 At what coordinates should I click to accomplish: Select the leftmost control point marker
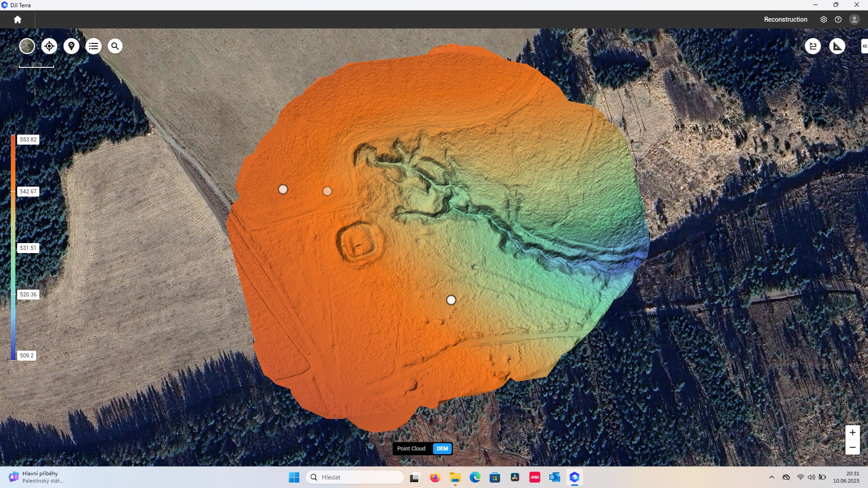(x=283, y=189)
